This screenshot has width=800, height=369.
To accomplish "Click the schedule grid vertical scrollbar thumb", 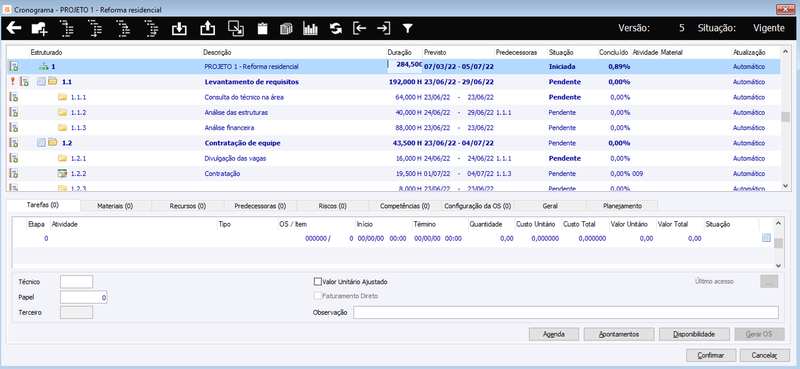I will (x=785, y=116).
